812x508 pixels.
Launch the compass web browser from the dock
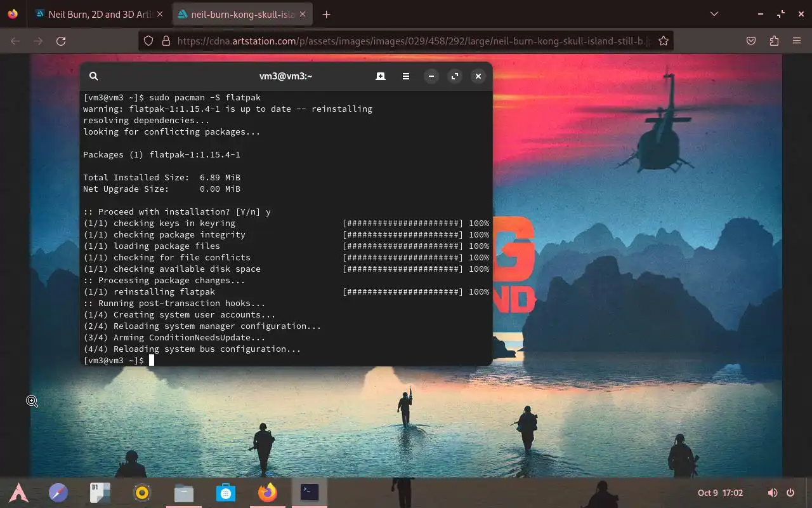point(58,492)
